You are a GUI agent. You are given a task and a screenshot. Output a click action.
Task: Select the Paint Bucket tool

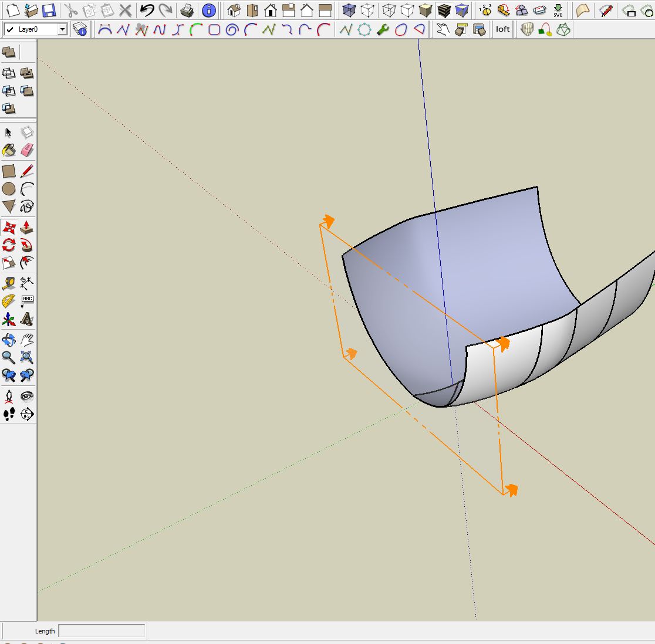(x=9, y=151)
